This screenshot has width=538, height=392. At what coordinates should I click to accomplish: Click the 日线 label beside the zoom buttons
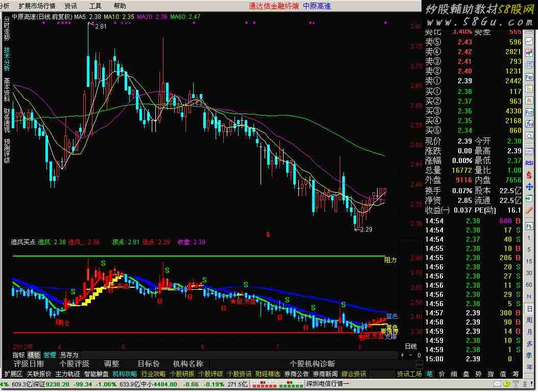(x=411, y=347)
